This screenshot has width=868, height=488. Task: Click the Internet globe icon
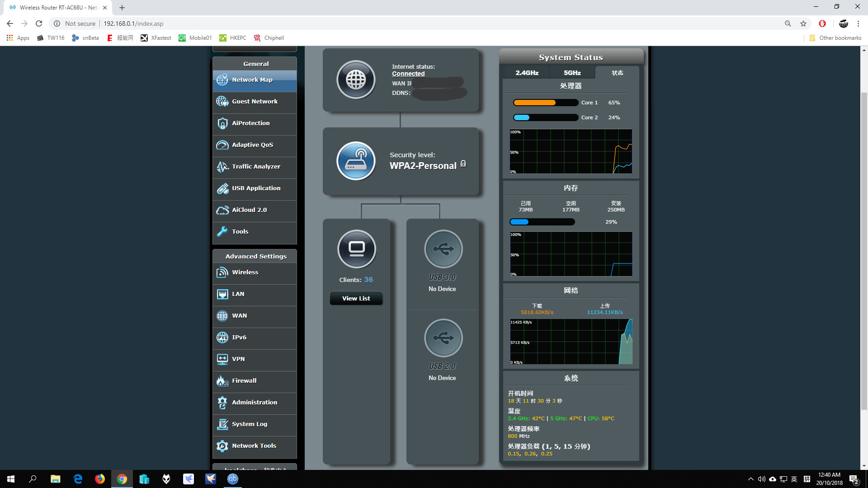point(356,80)
